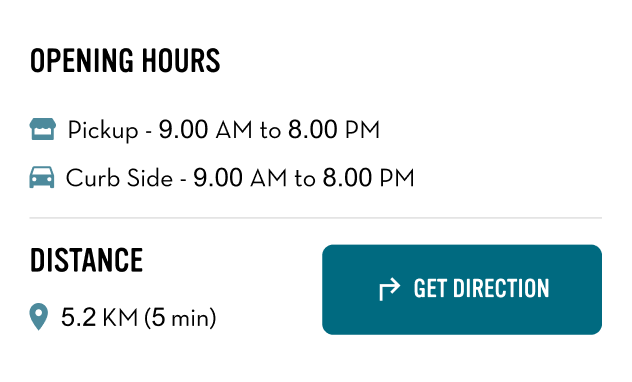Click the word 'to' in Curb Side hours
632x382 pixels.
[x=305, y=179]
